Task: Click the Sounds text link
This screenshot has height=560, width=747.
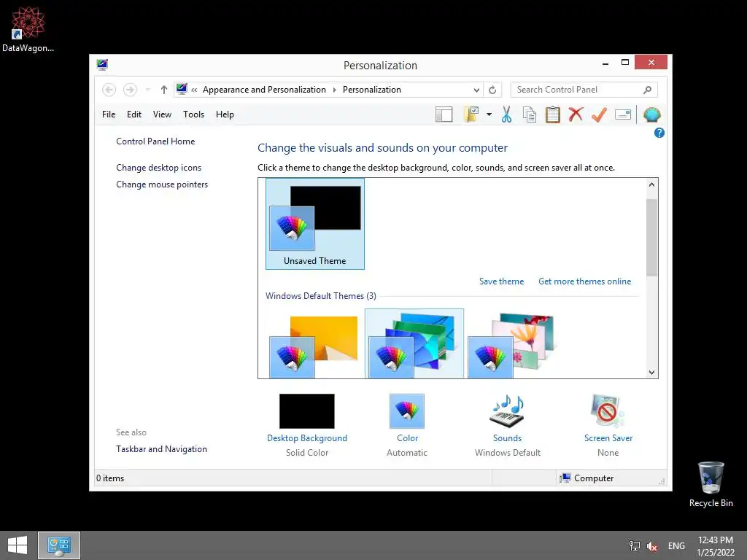Action: [x=508, y=438]
